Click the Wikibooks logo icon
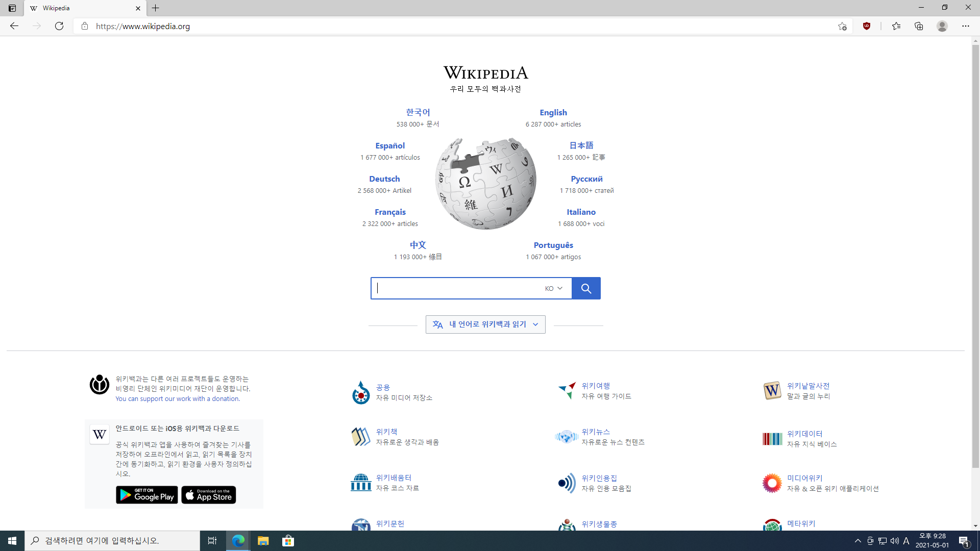This screenshot has width=980, height=551. pos(361,437)
